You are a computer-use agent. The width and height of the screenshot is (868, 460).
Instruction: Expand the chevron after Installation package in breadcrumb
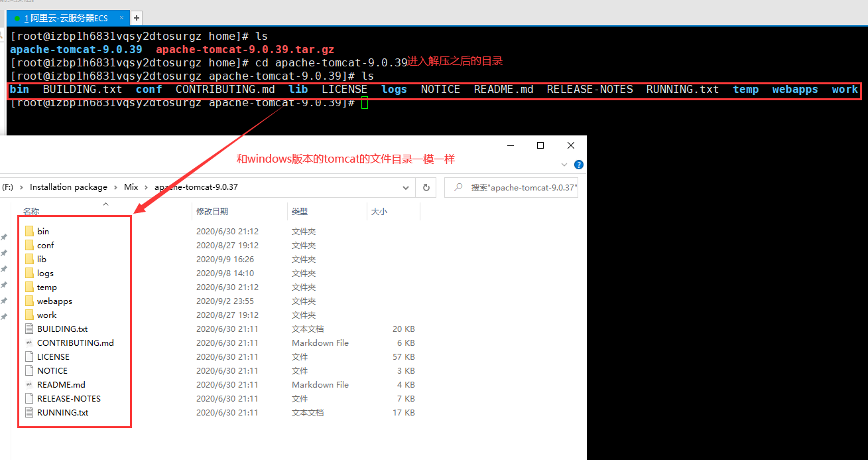115,187
